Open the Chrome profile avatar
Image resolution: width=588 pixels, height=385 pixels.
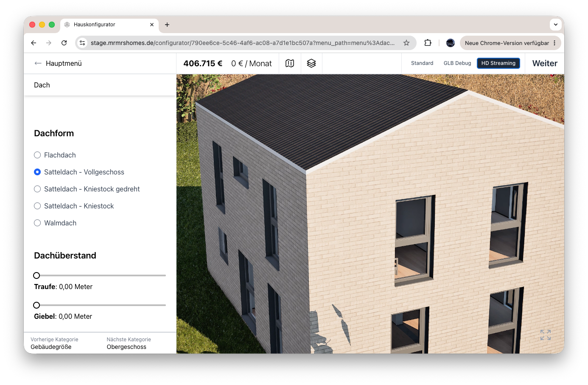point(451,43)
